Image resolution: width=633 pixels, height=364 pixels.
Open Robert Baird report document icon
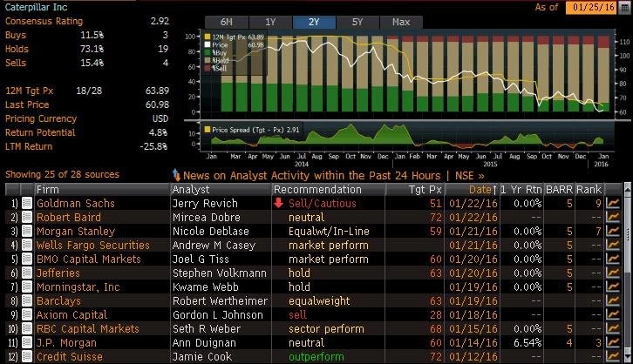(27, 218)
